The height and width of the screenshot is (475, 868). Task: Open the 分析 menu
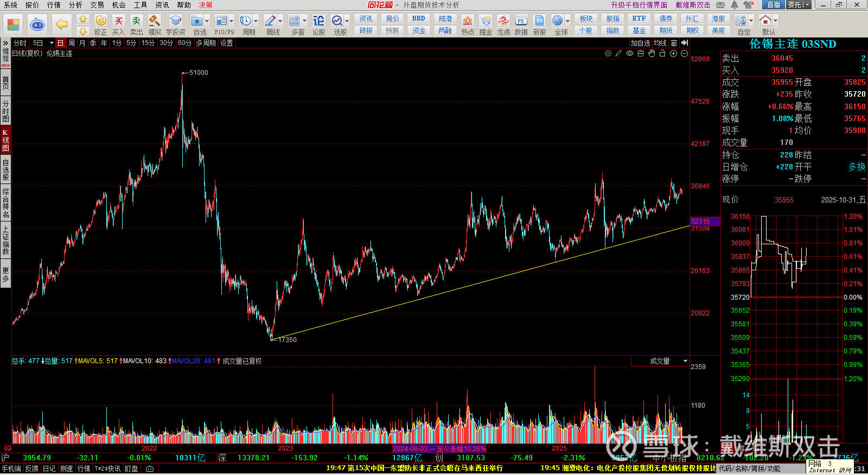click(x=75, y=5)
